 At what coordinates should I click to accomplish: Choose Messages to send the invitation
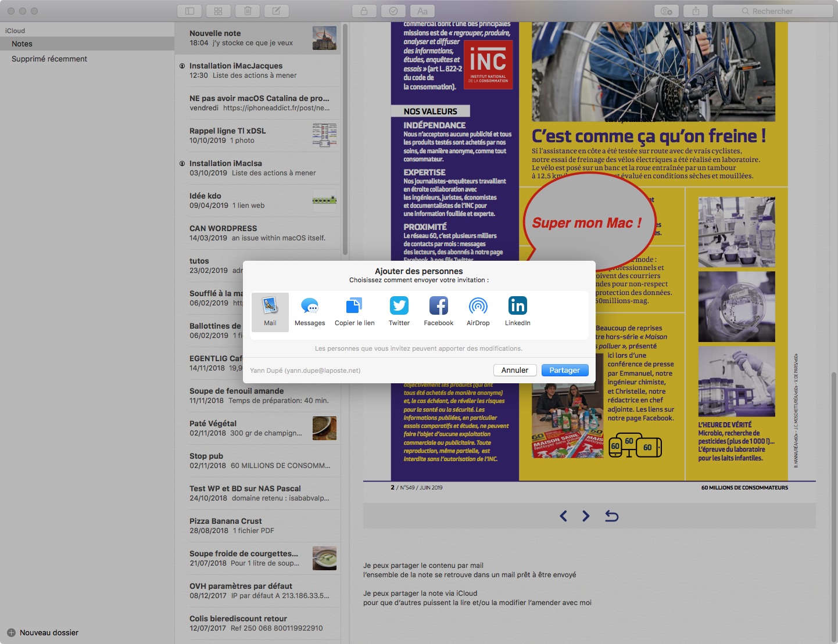pos(310,312)
